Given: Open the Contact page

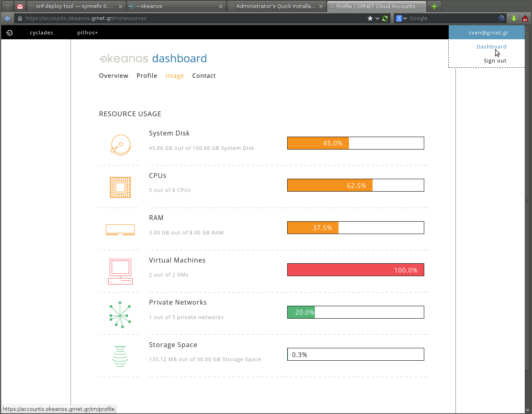Looking at the screenshot, I should 204,76.
